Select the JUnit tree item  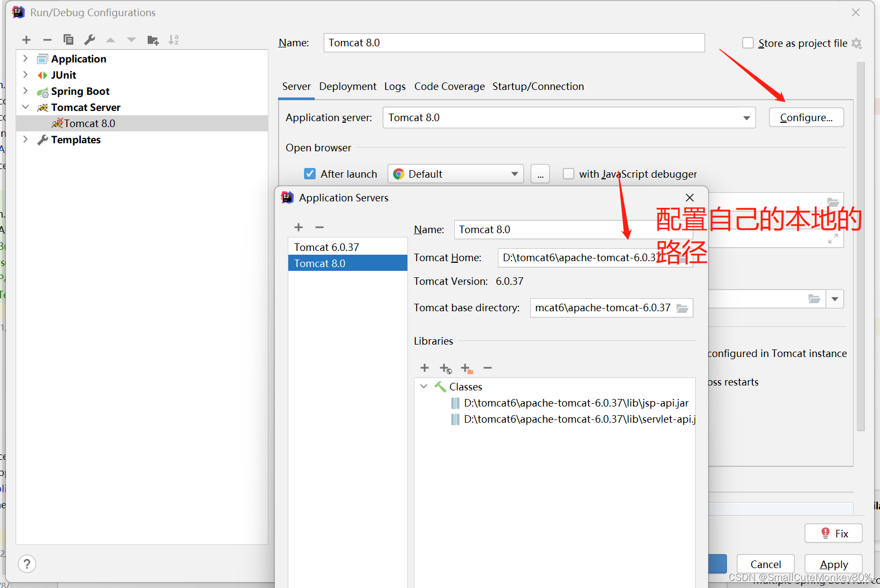tap(64, 75)
